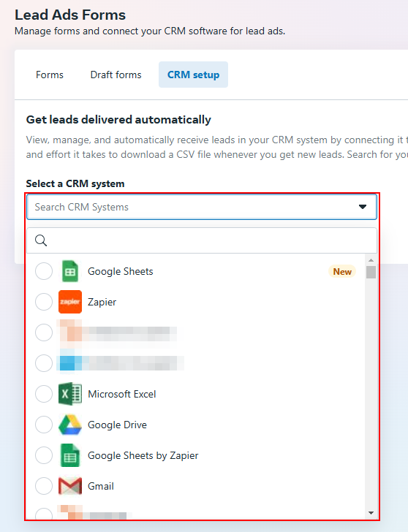This screenshot has height=532, width=408.
Task: Click the Microsoft Excel icon
Action: [x=70, y=394]
